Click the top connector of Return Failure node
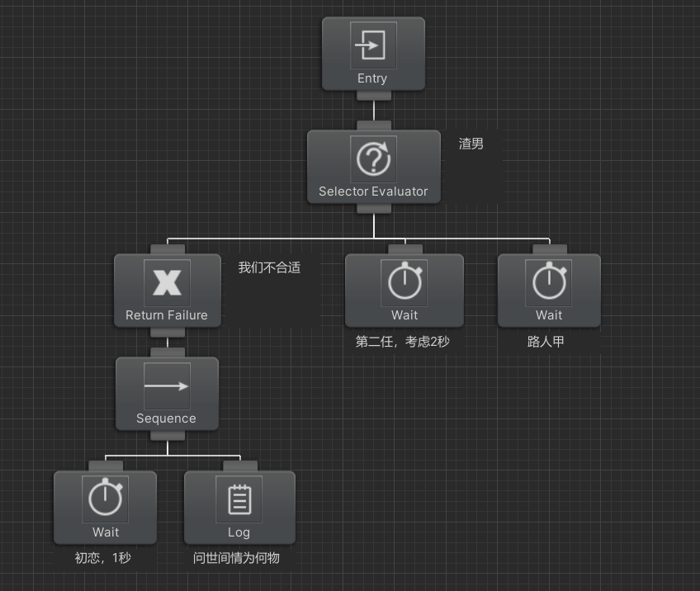Viewport: 700px width, 591px height. (x=168, y=249)
